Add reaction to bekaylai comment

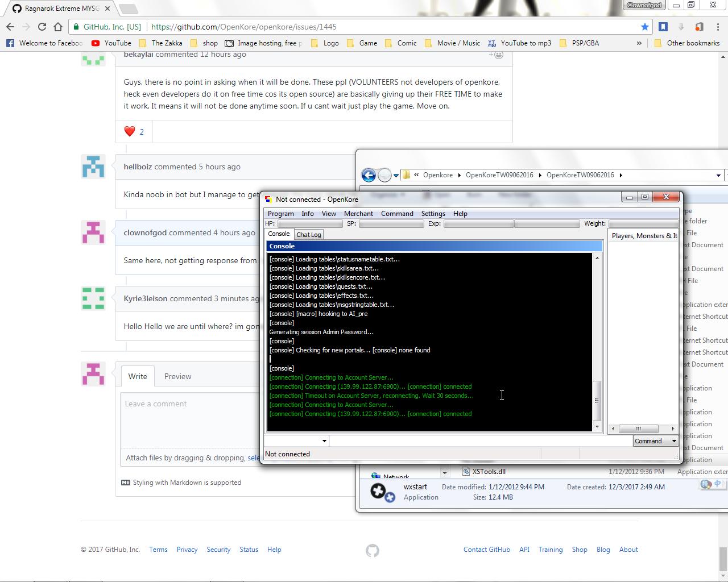496,55
